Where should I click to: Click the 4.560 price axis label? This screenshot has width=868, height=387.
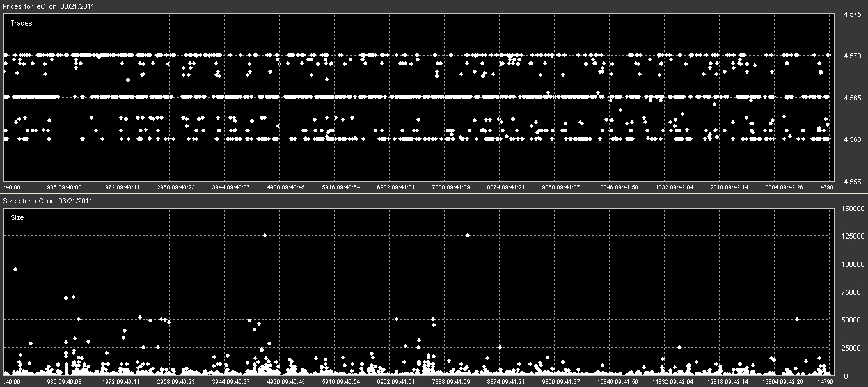coord(851,139)
